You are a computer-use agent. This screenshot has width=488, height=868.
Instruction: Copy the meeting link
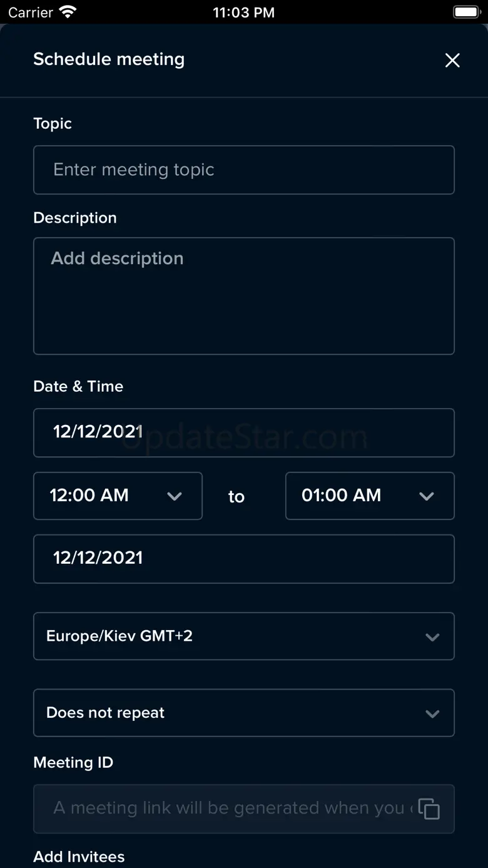click(x=429, y=809)
